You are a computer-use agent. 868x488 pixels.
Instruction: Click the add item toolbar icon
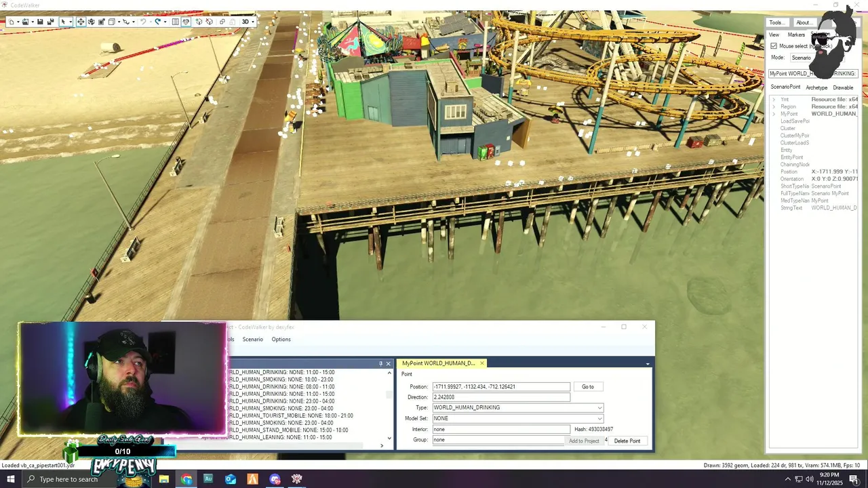pos(199,22)
